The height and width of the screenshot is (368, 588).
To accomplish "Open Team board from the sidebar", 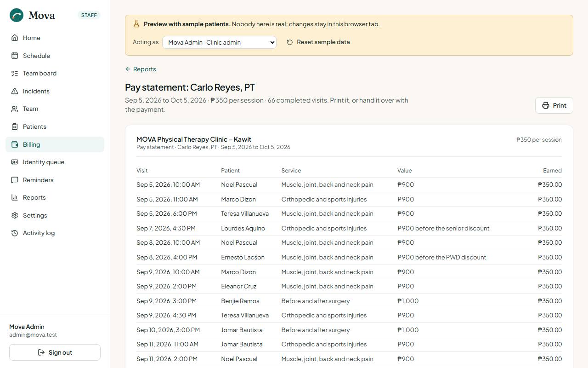I will pos(55,73).
